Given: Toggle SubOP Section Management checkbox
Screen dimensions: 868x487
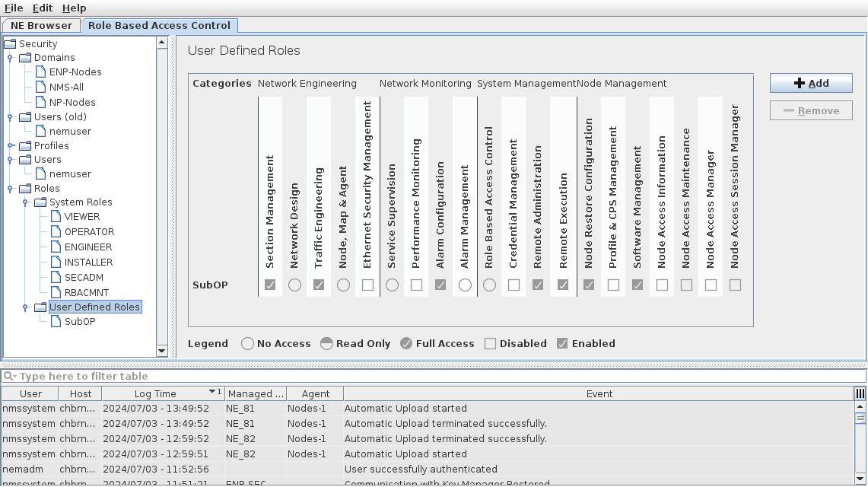Looking at the screenshot, I should tap(270, 285).
